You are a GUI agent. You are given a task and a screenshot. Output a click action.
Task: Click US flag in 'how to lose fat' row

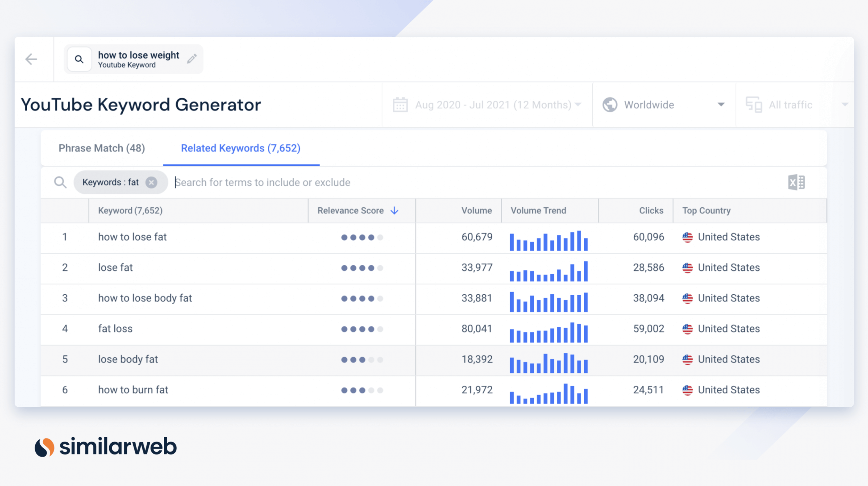(x=688, y=237)
